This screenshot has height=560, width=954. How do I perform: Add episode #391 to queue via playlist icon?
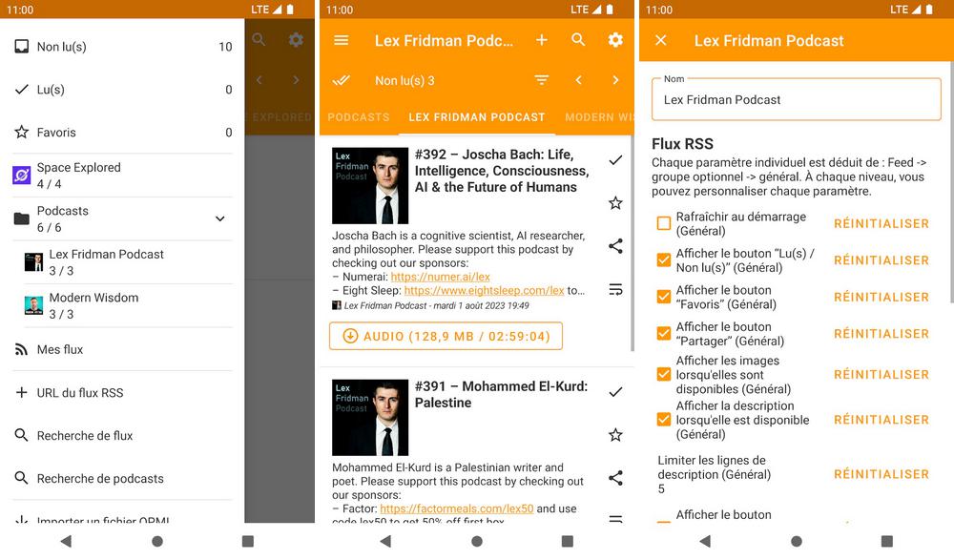[615, 518]
